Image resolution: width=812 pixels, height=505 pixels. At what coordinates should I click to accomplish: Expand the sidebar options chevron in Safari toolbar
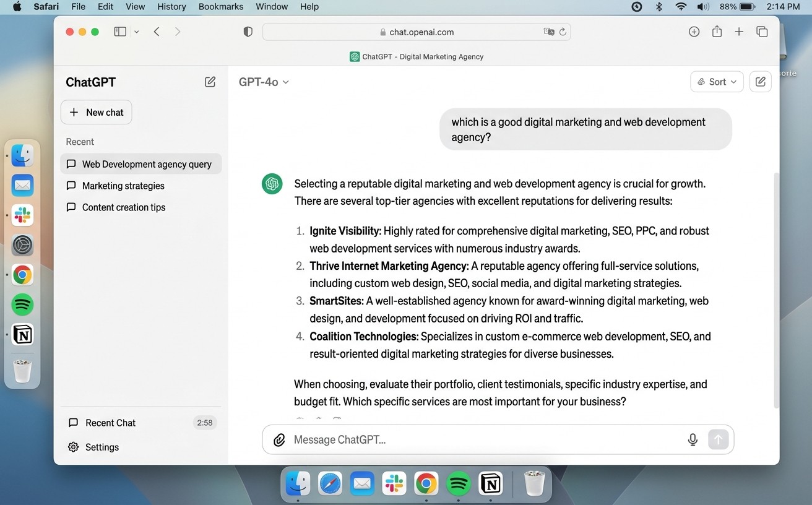(x=137, y=32)
